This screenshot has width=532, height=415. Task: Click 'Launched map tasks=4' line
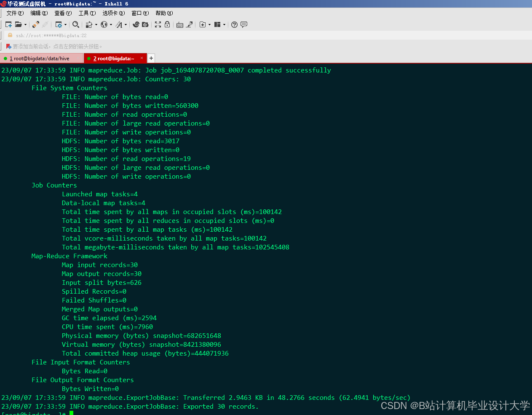tap(100, 194)
